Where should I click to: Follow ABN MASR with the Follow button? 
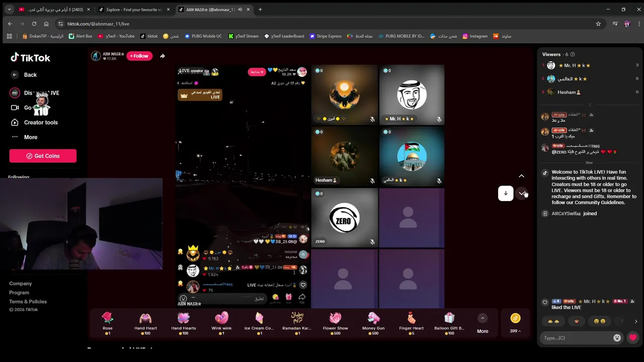139,56
